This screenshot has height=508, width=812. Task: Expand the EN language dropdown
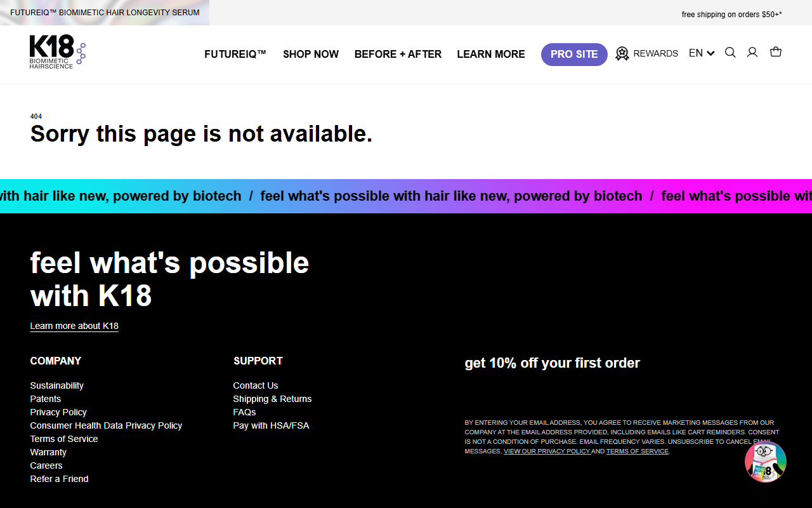(x=702, y=53)
